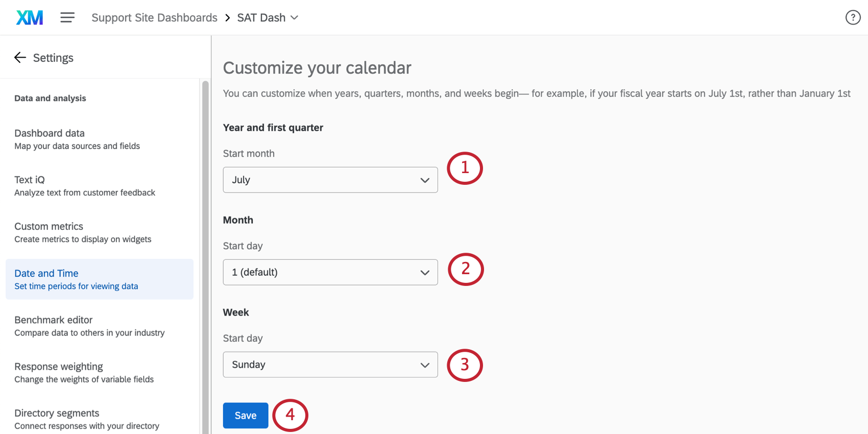The width and height of the screenshot is (868, 434).
Task: Open the help question mark icon
Action: click(852, 17)
